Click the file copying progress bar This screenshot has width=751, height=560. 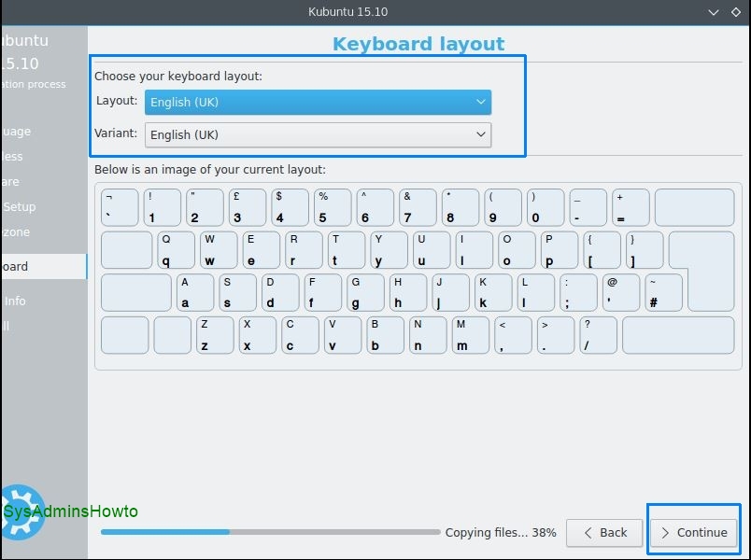click(x=270, y=532)
